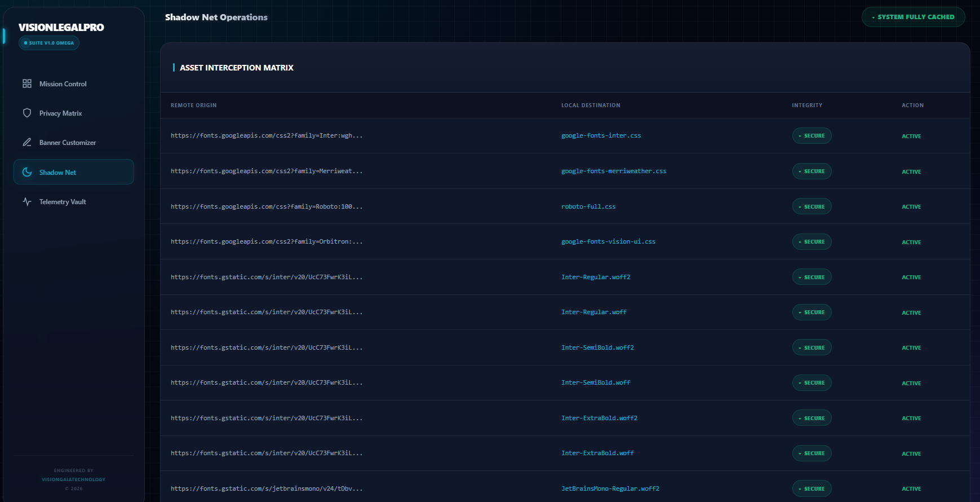The height and width of the screenshot is (502, 980).
Task: Click the Integrity column header
Action: 807,105
